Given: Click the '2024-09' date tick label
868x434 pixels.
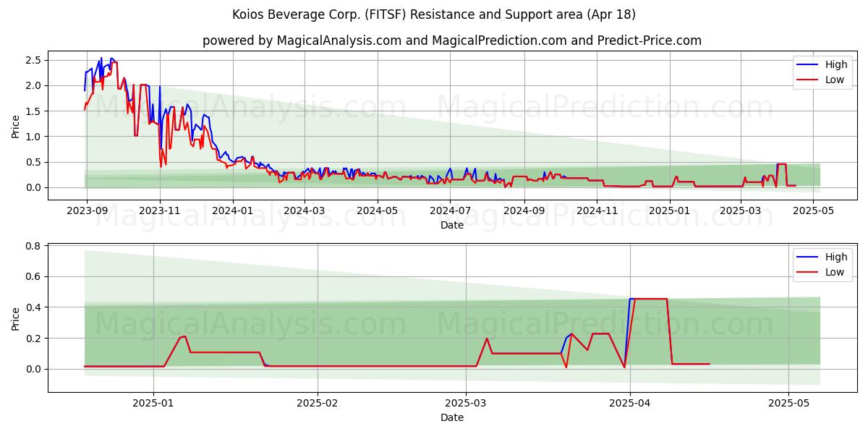Looking at the screenshot, I should [x=524, y=210].
